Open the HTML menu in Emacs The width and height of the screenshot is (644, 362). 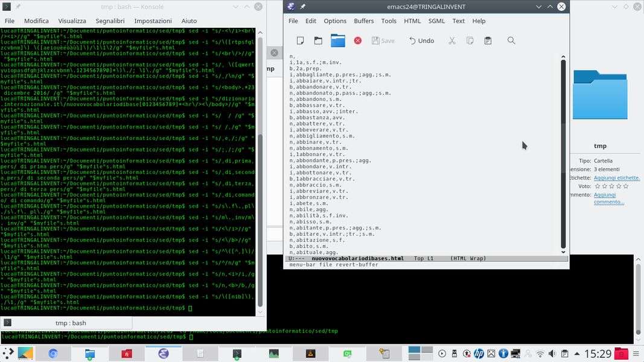[412, 21]
